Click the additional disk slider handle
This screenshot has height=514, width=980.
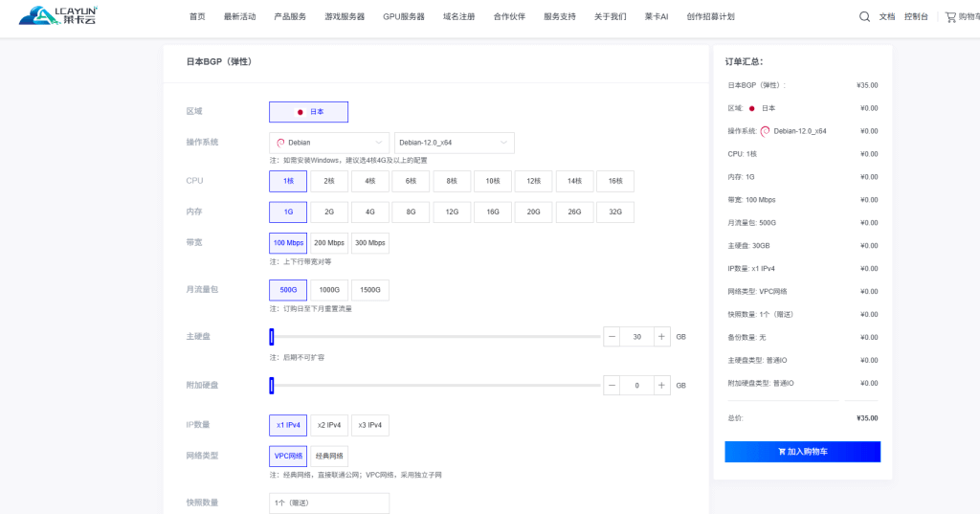272,385
